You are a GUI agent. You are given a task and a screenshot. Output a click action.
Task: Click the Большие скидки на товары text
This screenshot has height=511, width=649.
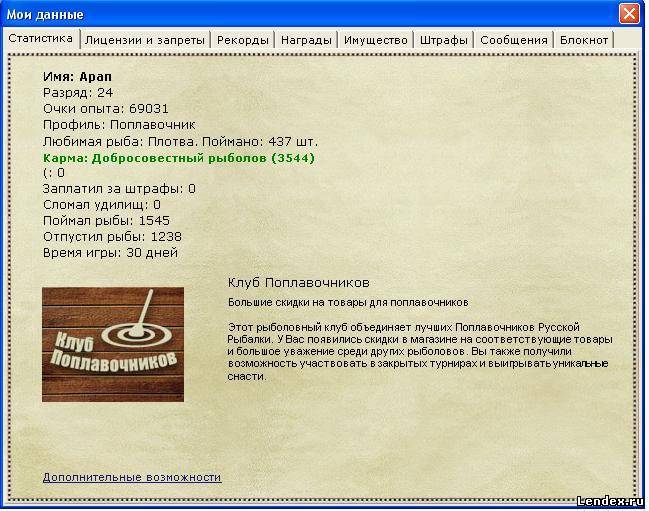pyautogui.click(x=348, y=302)
